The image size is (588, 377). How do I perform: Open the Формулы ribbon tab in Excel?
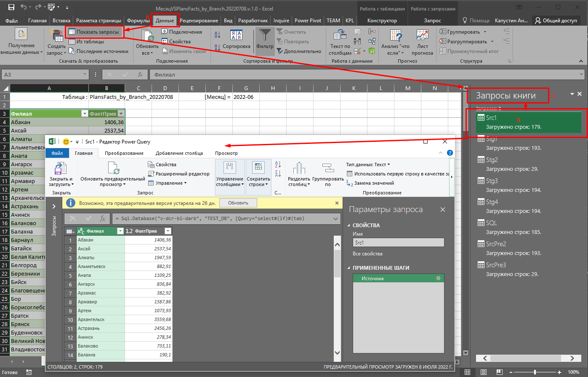click(138, 21)
